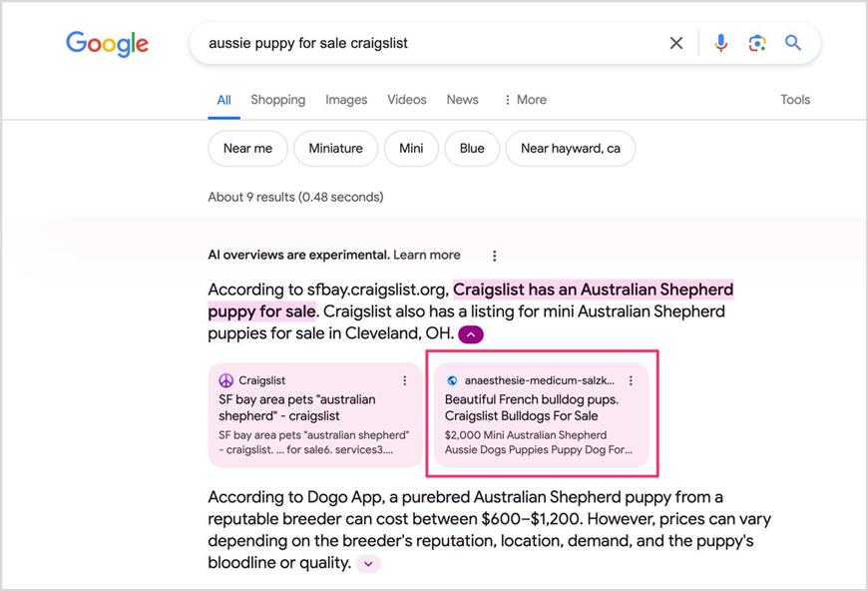Open the Tools menu

pyautogui.click(x=795, y=100)
